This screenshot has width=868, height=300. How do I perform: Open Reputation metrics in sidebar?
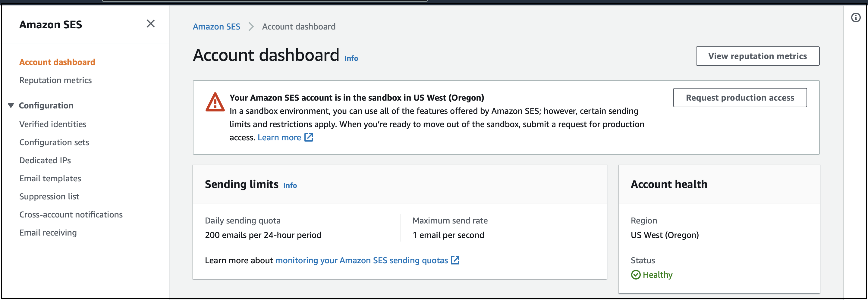point(55,80)
